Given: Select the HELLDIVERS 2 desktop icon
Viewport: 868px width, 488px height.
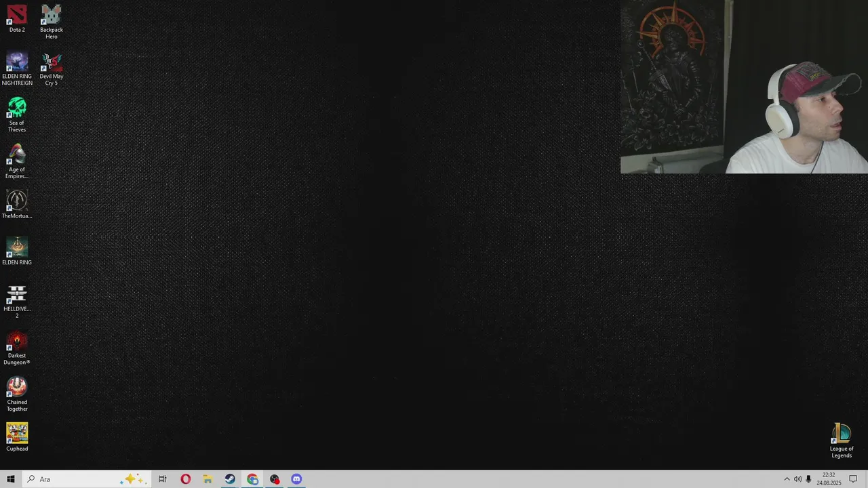Looking at the screenshot, I should tap(17, 302).
